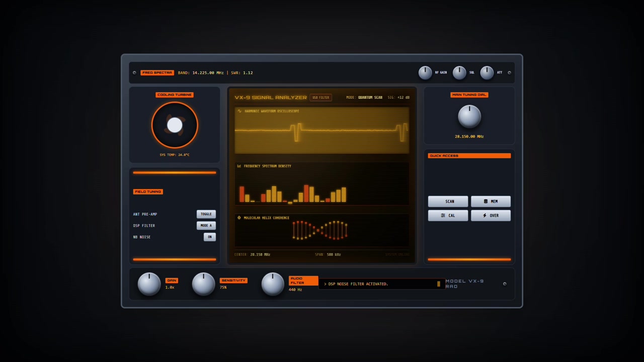Click the database icon on the MEM button
Image resolution: width=644 pixels, height=362 pixels.
pyautogui.click(x=486, y=202)
